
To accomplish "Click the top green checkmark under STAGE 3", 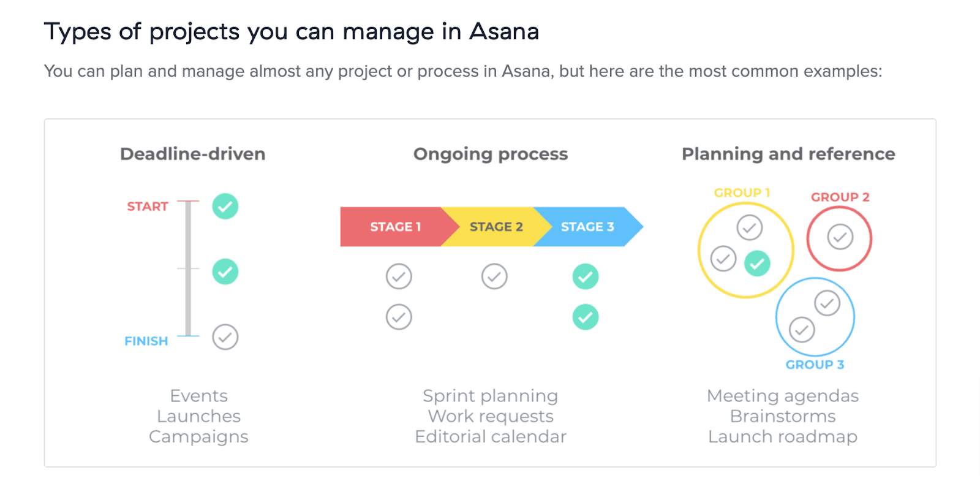I will 586,276.
